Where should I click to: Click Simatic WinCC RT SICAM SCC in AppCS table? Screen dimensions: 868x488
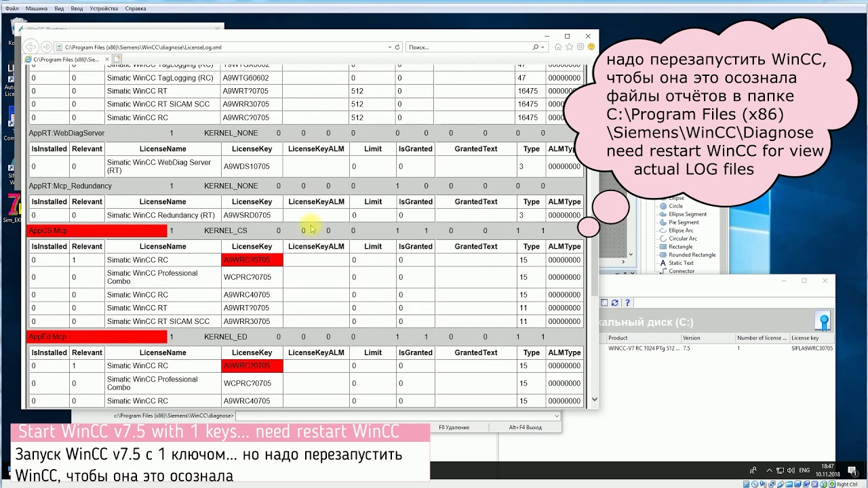163,322
